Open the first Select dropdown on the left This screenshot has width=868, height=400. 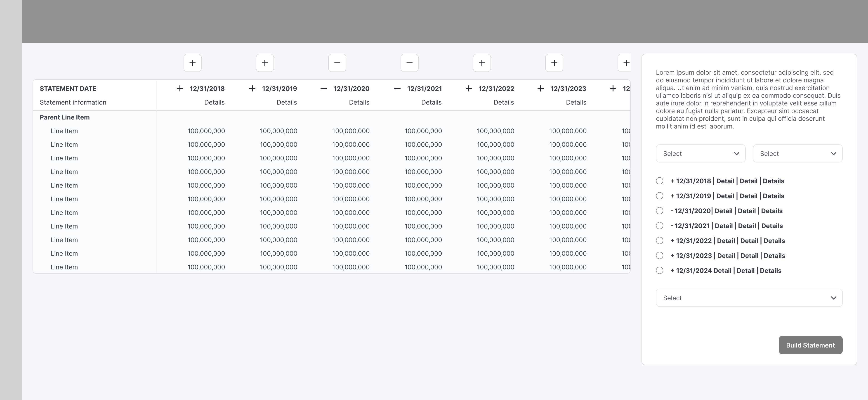(x=701, y=153)
